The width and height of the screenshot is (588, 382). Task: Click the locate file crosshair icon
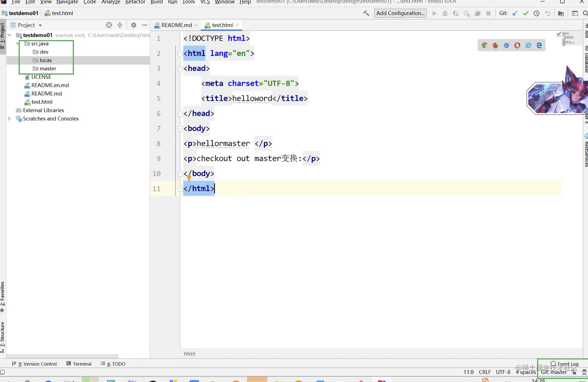point(109,25)
